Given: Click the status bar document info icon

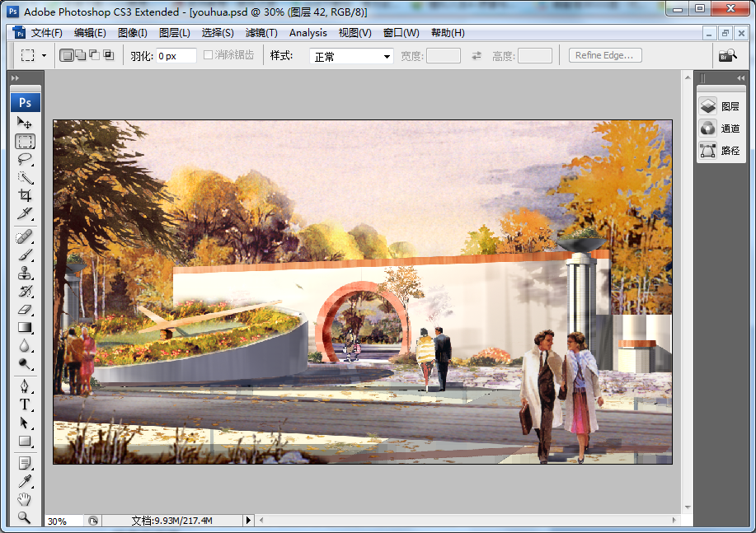Looking at the screenshot, I should point(92,521).
